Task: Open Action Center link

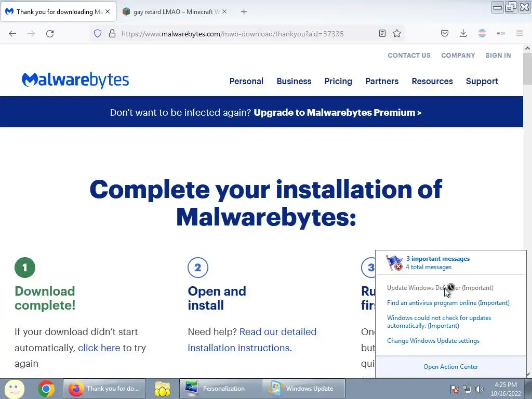Action: click(x=450, y=367)
